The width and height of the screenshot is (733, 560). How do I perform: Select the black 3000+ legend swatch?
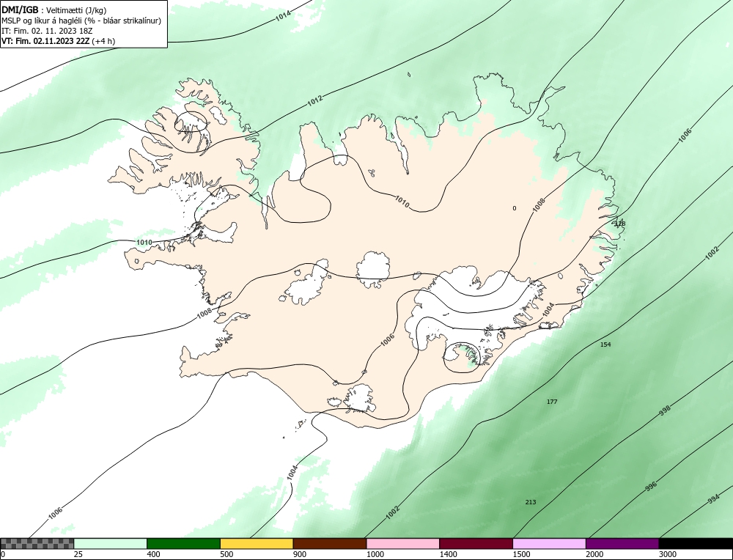(x=696, y=543)
